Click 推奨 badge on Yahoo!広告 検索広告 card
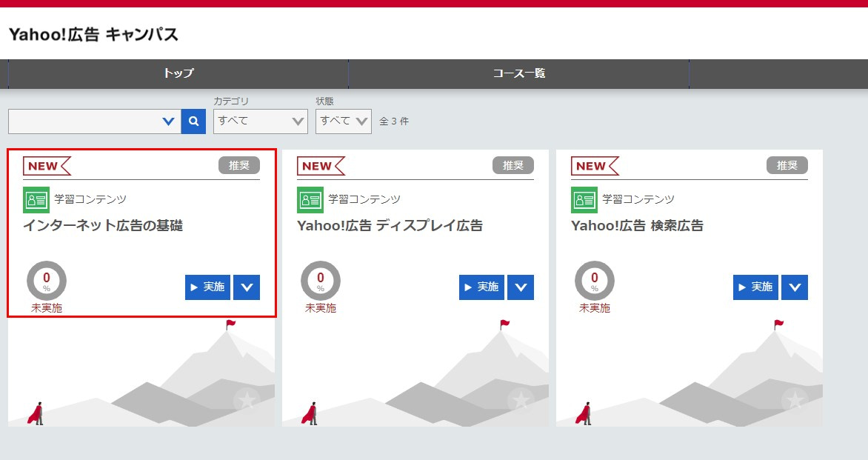This screenshot has height=460, width=868. [x=787, y=166]
